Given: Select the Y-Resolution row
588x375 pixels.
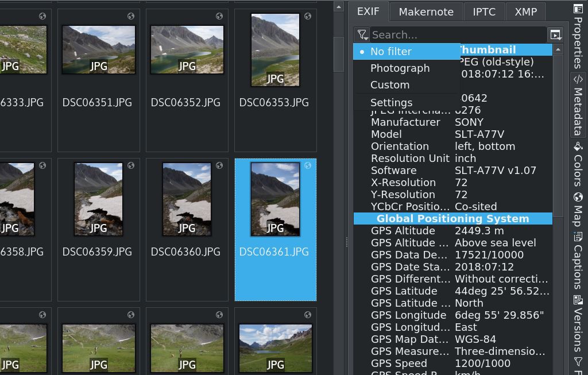Looking at the screenshot, I should coord(452,194).
